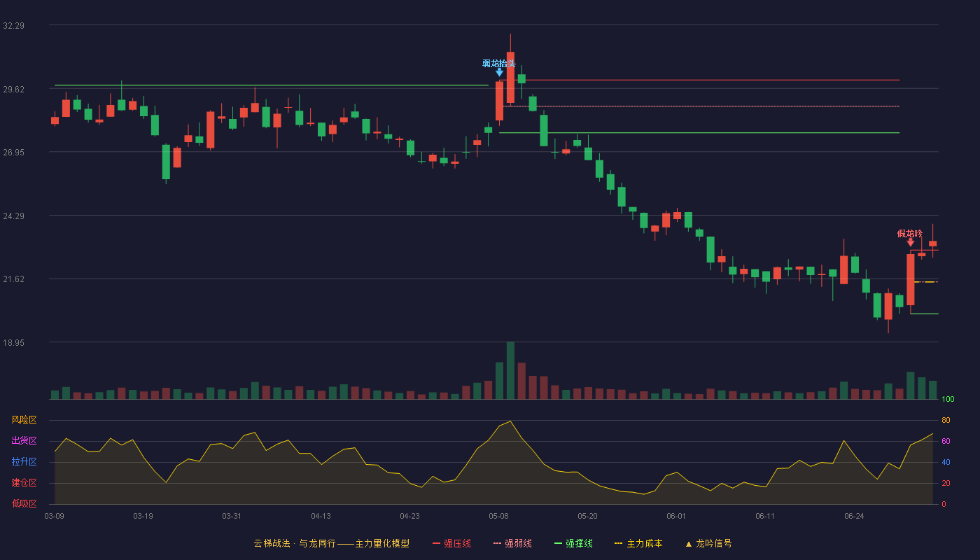Viewport: 980px width, 560px height.
Task: Click the 06-11 date label
Action: click(765, 516)
